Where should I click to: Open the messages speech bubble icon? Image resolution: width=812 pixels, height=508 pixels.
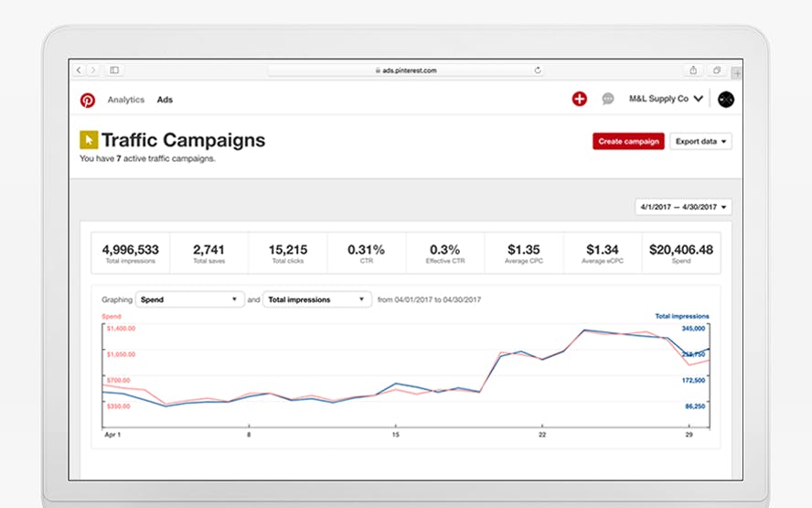click(608, 99)
